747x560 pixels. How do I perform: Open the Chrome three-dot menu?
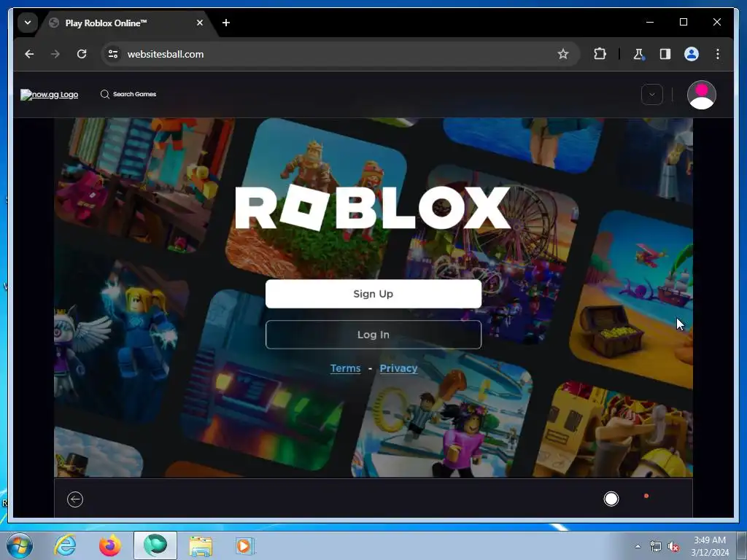click(x=718, y=54)
